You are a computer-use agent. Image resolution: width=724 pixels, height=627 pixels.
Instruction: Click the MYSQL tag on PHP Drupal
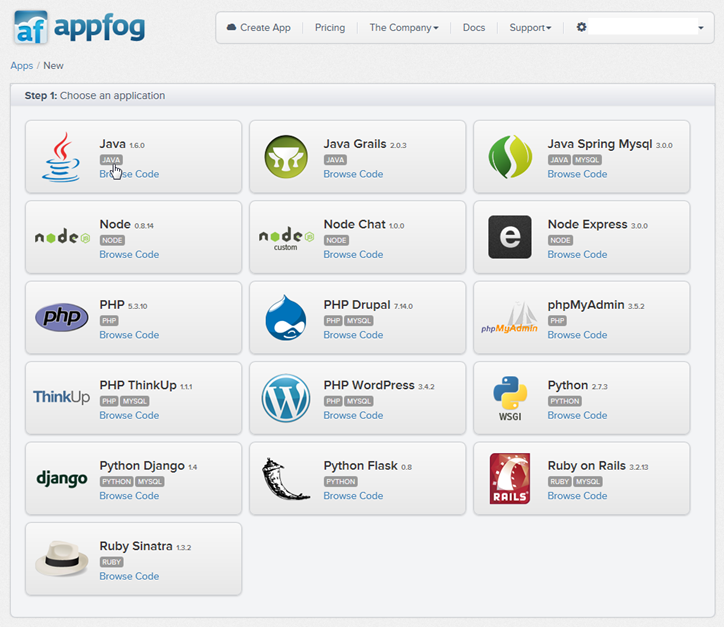(x=359, y=320)
